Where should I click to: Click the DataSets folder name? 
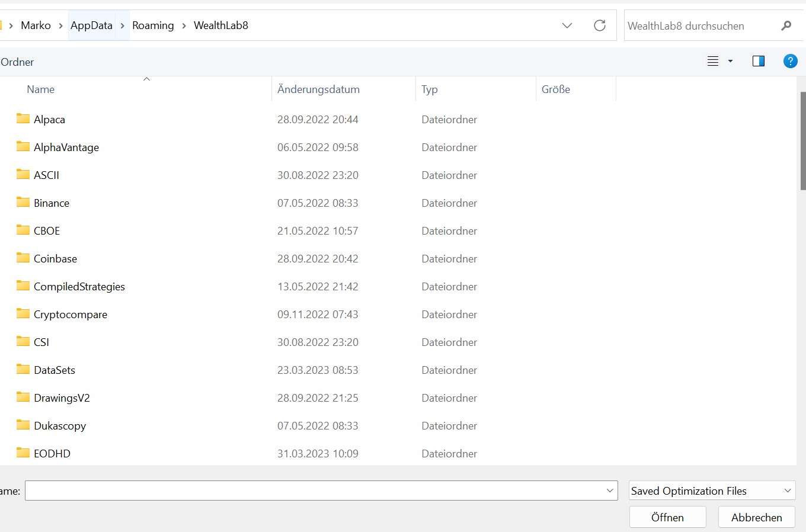(55, 370)
